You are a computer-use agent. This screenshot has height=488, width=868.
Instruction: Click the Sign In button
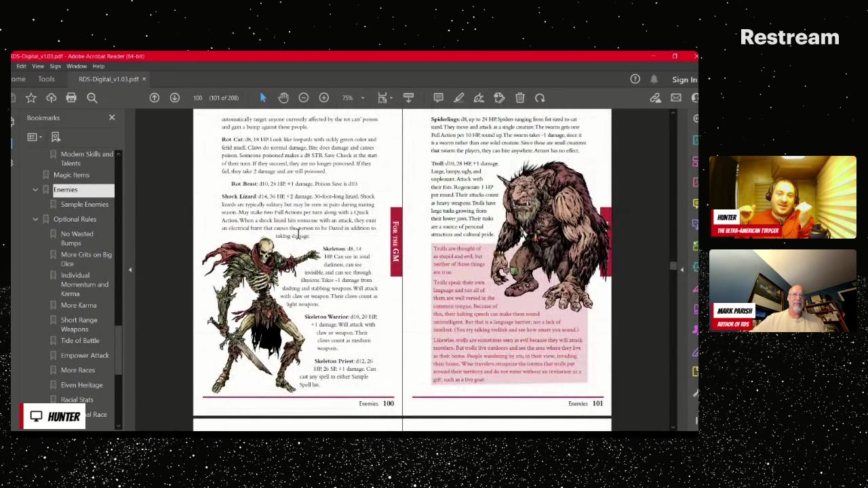pyautogui.click(x=684, y=79)
